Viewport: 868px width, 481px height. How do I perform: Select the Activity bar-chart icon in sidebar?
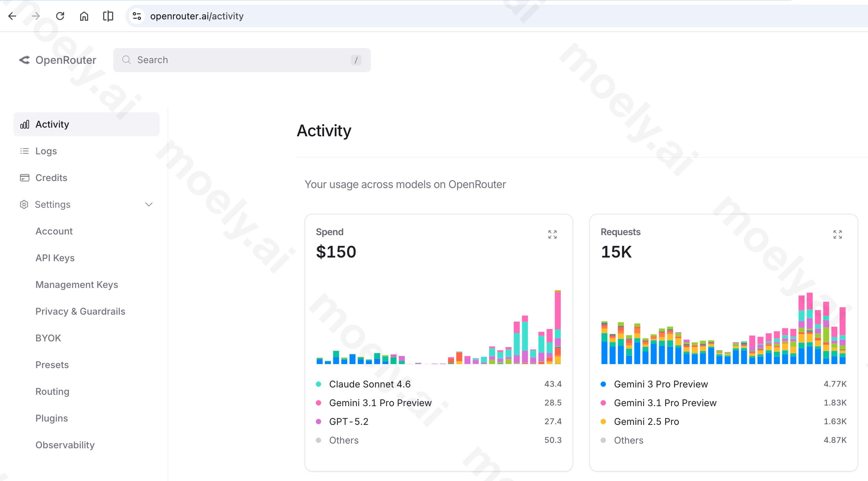coord(25,124)
